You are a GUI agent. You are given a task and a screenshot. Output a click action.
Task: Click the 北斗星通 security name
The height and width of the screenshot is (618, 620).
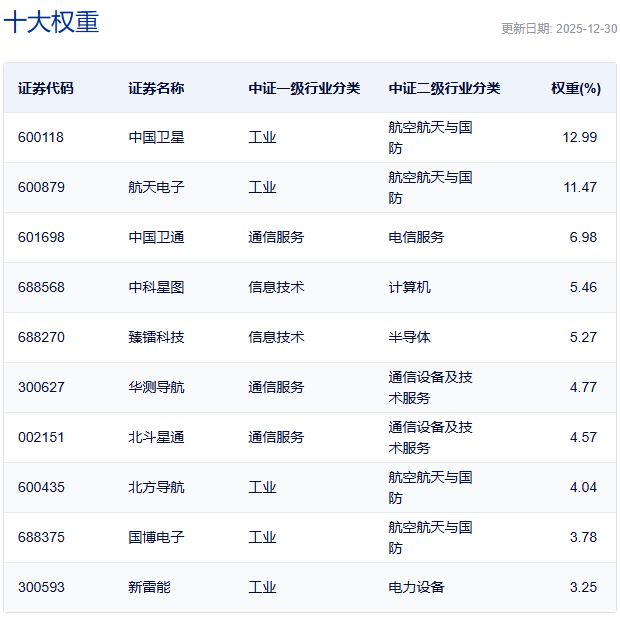(x=156, y=437)
